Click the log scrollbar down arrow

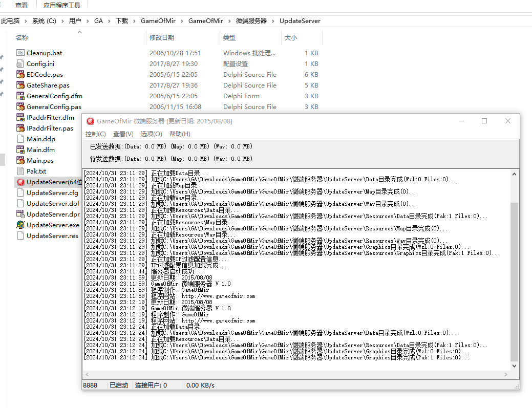515,366
